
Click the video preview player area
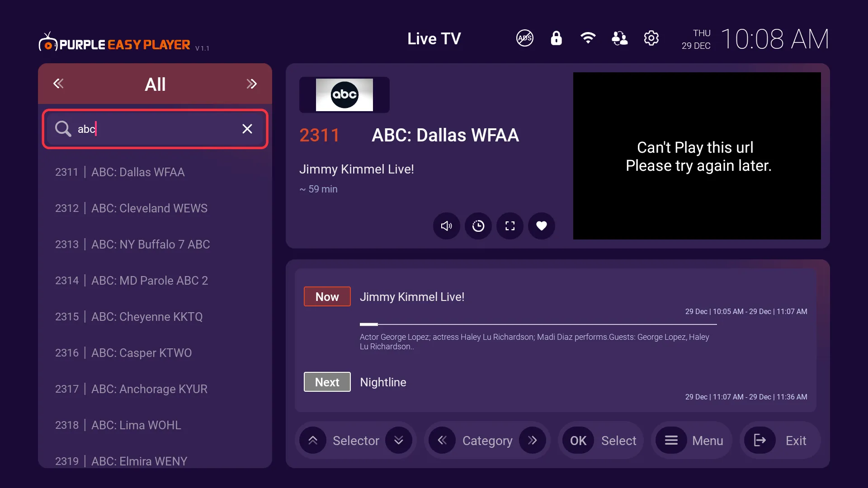click(697, 156)
